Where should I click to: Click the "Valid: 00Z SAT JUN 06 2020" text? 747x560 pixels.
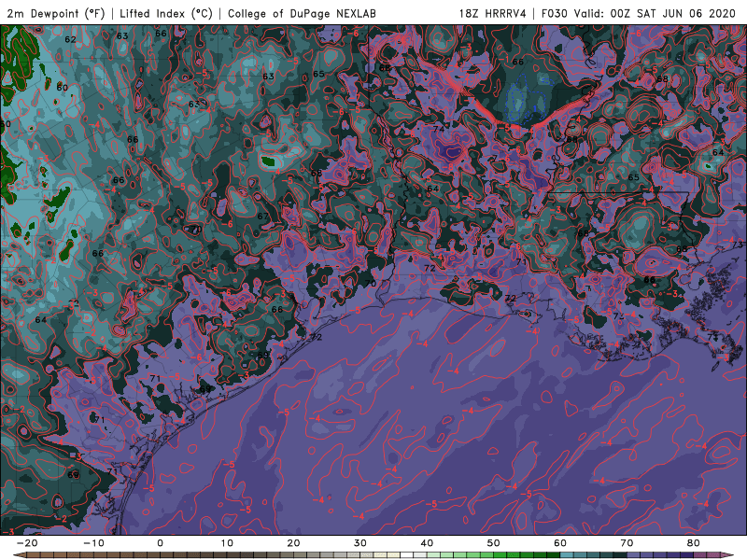pyautogui.click(x=655, y=13)
